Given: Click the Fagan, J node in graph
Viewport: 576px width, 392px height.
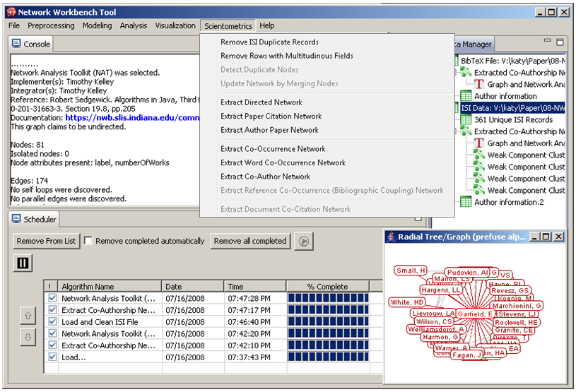Looking at the screenshot, I should click(467, 355).
